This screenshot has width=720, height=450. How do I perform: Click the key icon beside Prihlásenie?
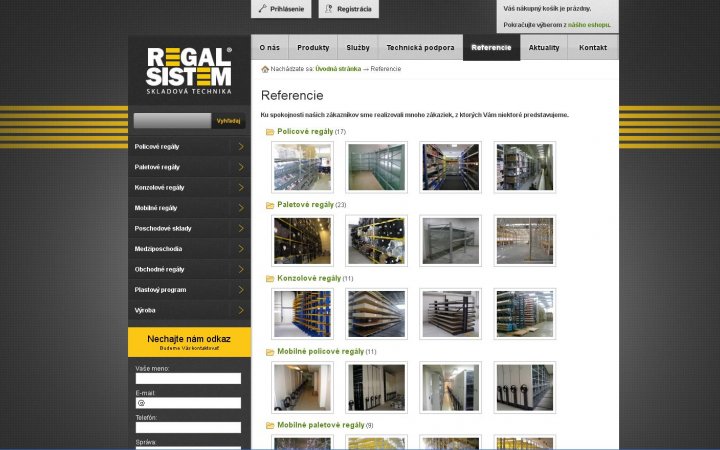[x=262, y=8]
